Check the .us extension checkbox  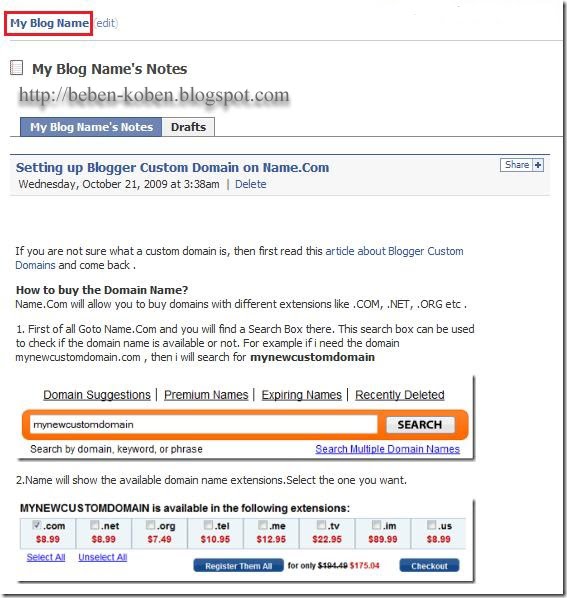point(431,525)
